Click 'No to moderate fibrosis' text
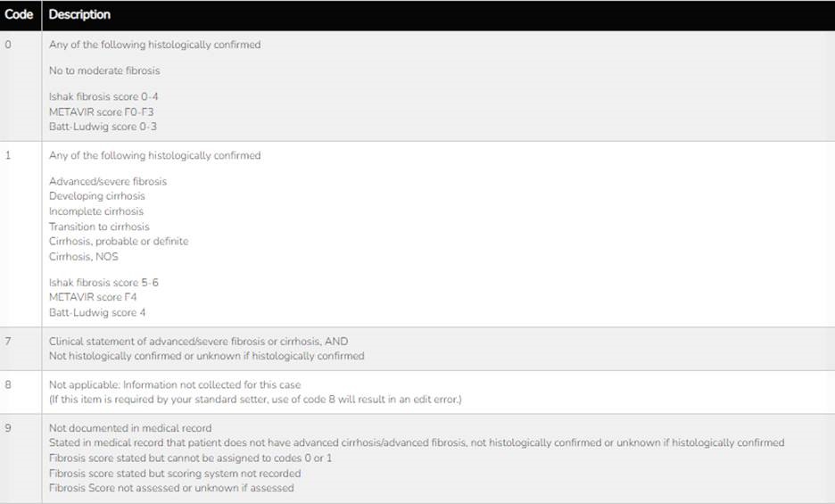This screenshot has height=504, width=835. pos(104,70)
